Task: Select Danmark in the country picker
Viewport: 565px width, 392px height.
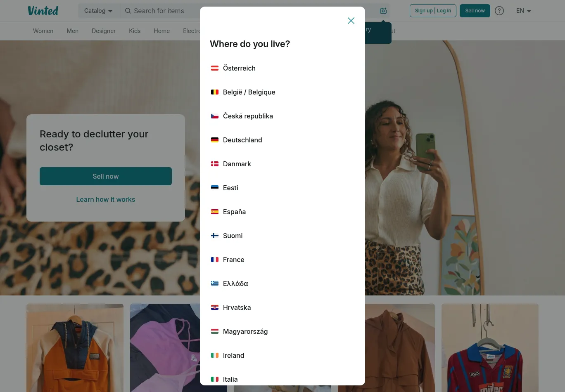Action: point(237,164)
